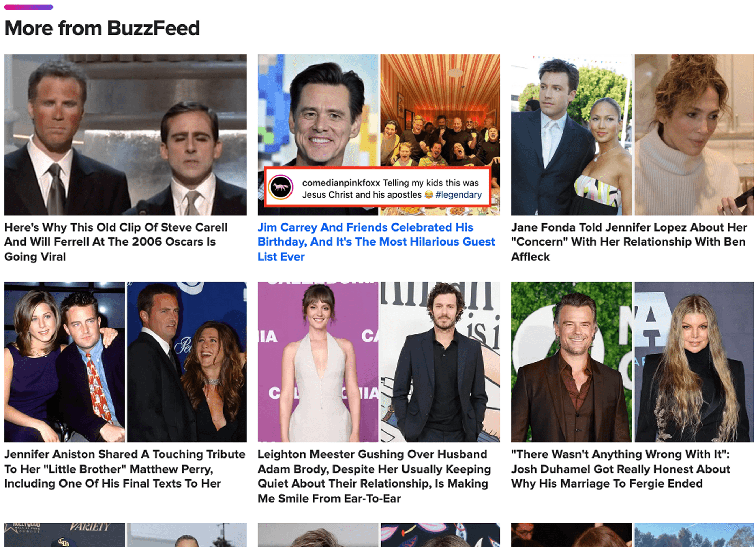The image size is (756, 547).
Task: Click the Fergie long wavy hair photo
Action: pos(694,362)
